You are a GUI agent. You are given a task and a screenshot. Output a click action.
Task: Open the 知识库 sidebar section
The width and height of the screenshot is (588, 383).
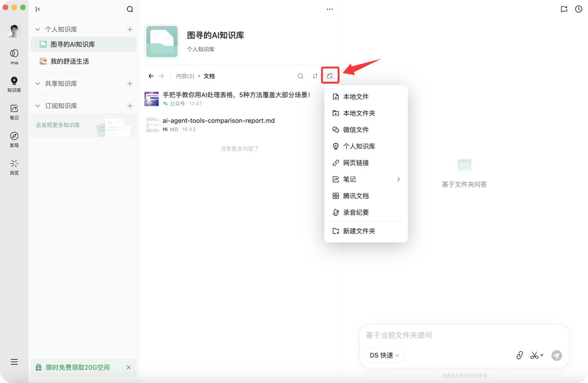pos(14,84)
